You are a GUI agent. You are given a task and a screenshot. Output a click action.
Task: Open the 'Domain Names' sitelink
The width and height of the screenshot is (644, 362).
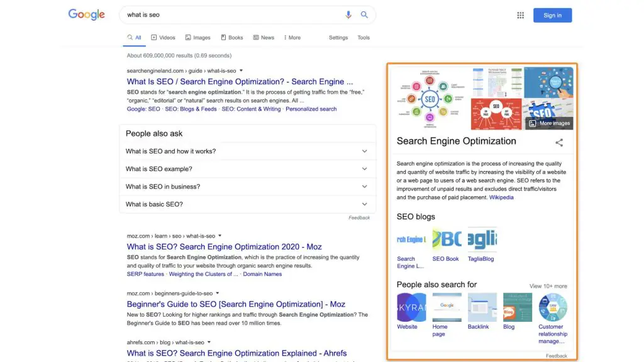262,274
